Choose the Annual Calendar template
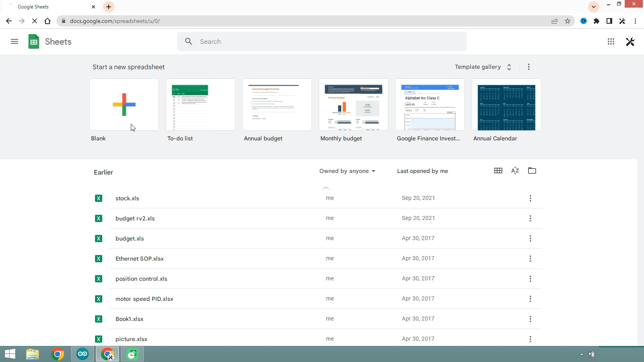The width and height of the screenshot is (644, 362). click(x=506, y=105)
